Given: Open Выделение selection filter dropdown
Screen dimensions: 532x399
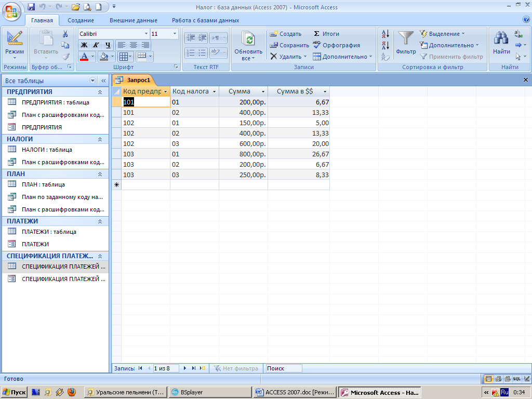Looking at the screenshot, I should pos(443,34).
